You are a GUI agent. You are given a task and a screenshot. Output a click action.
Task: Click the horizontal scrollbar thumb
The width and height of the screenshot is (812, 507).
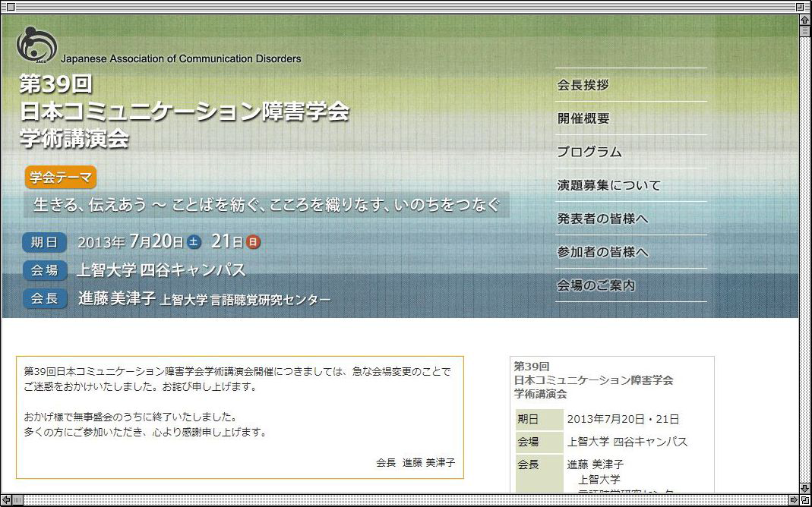[x=17, y=499]
